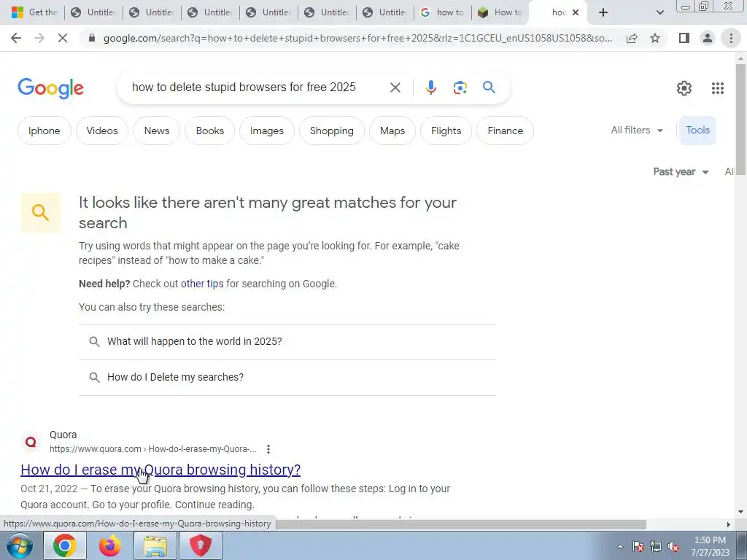The width and height of the screenshot is (747, 560).
Task: Switch to the 'Get the' Microsoft tab
Action: 34,12
